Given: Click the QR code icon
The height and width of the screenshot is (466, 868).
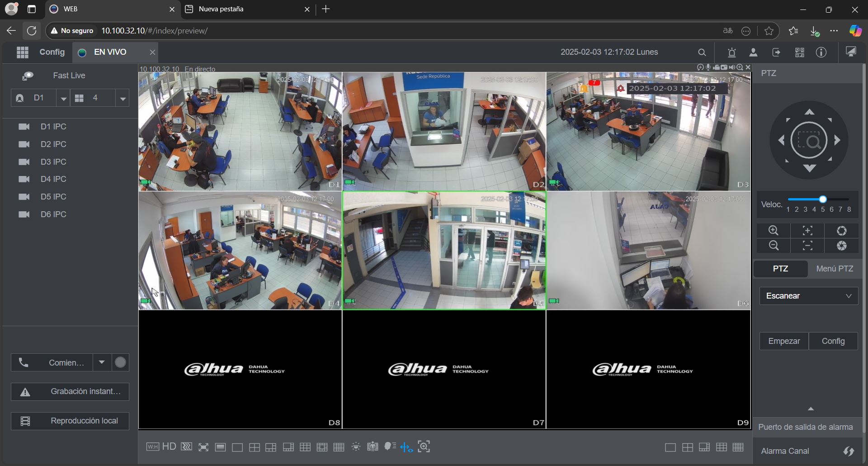Looking at the screenshot, I should (799, 52).
